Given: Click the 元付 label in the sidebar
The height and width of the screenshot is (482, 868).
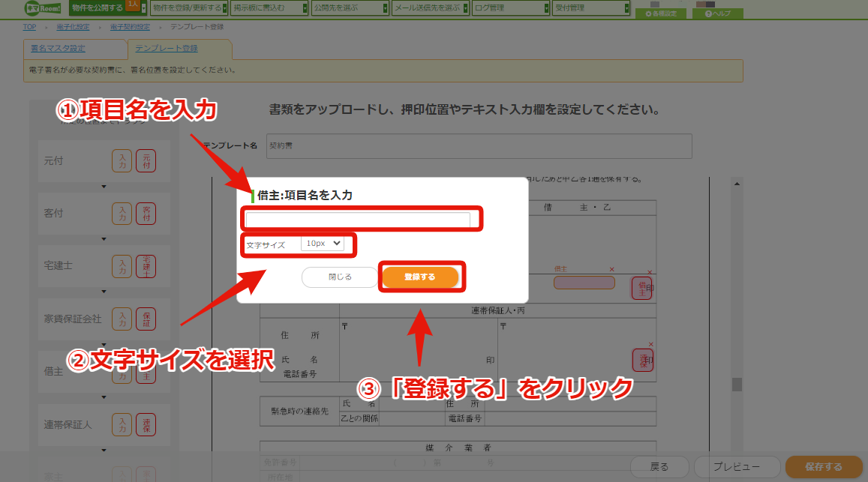Looking at the screenshot, I should coord(54,161).
